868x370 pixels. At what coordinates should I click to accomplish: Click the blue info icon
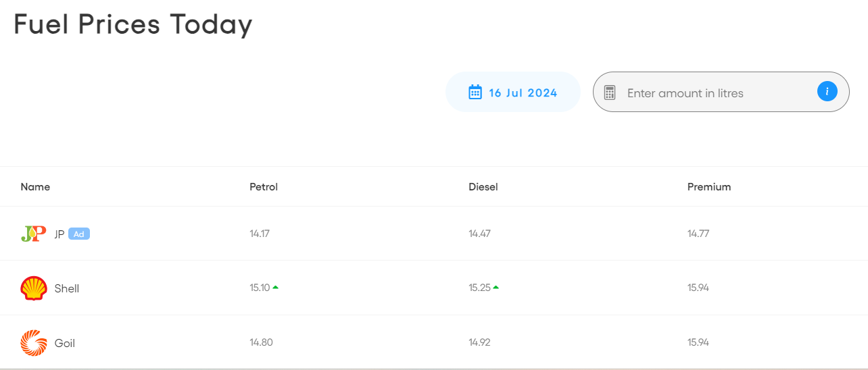pyautogui.click(x=827, y=91)
